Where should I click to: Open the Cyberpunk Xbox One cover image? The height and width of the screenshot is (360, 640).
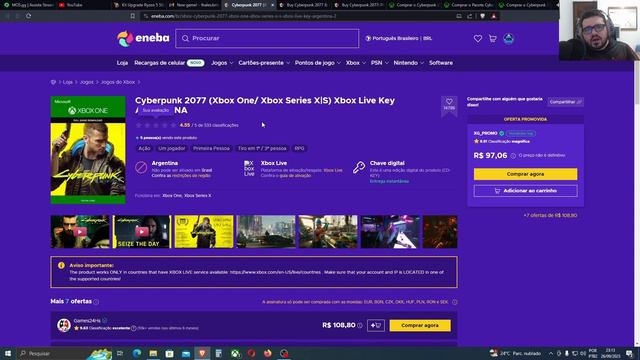(88, 150)
